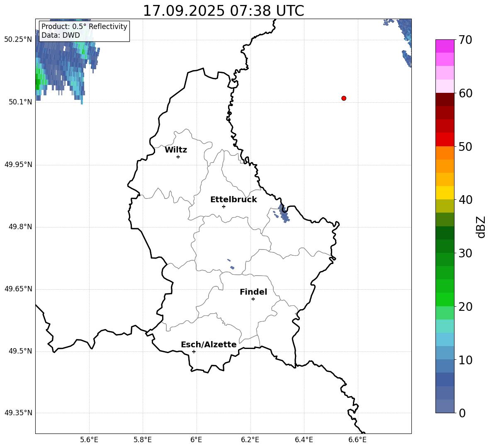Click the 40 tick label on colorbar
Viewport: 491px width, 448px height.
465,200
